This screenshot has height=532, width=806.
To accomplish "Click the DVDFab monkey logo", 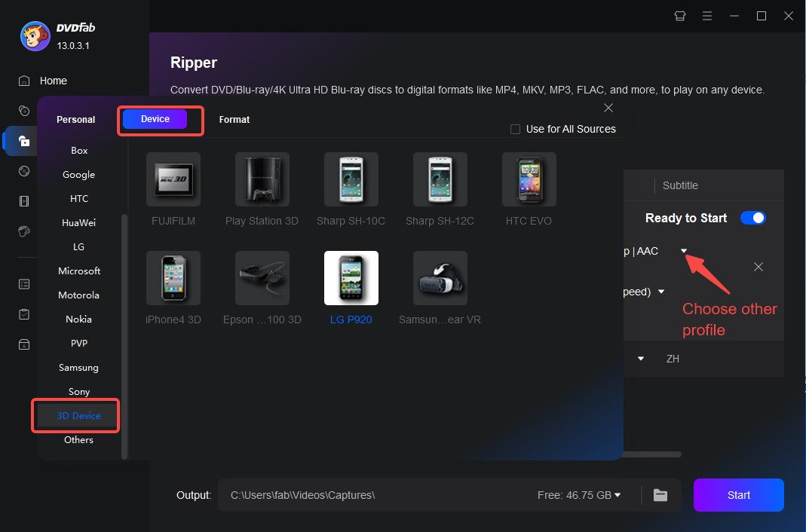I will (35, 36).
